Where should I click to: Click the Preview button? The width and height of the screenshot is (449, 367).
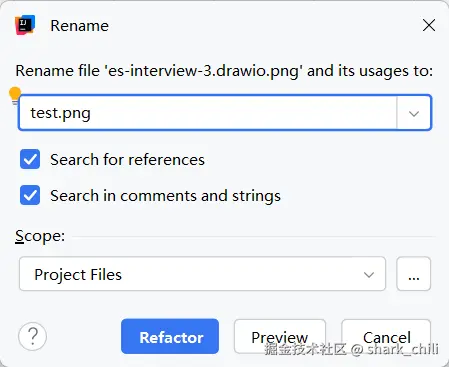pyautogui.click(x=280, y=336)
